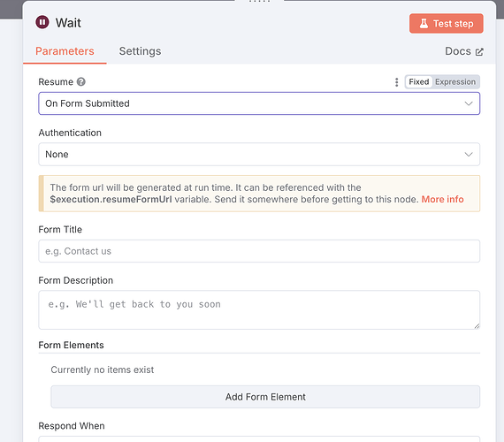504x442 pixels.
Task: Click the Test step button
Action: 447,24
